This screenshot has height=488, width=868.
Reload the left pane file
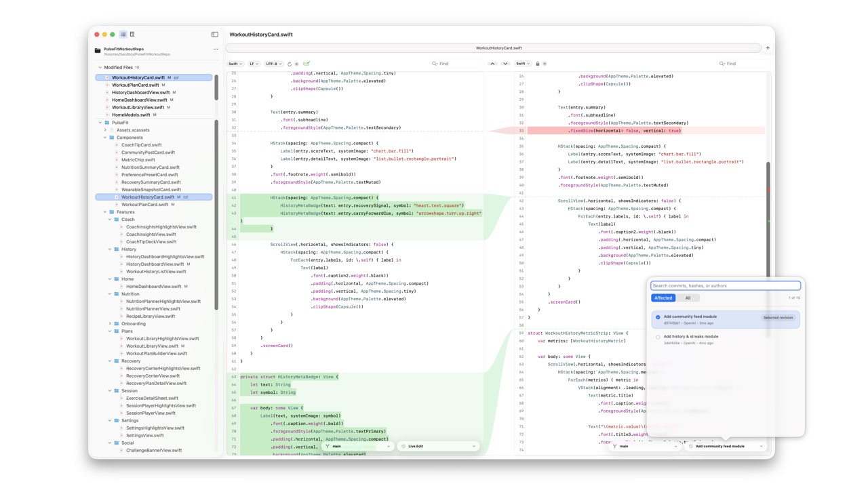pos(290,64)
